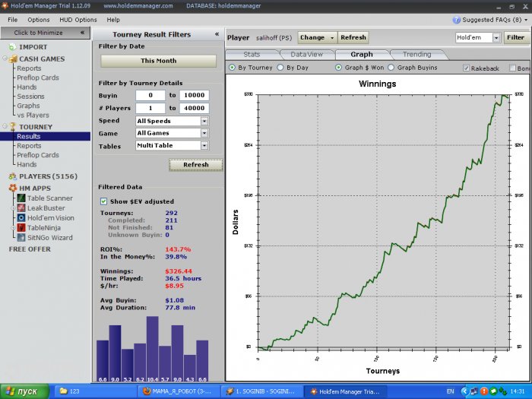The height and width of the screenshot is (399, 532).
Task: Toggle the Rakeback checkbox
Action: click(467, 68)
